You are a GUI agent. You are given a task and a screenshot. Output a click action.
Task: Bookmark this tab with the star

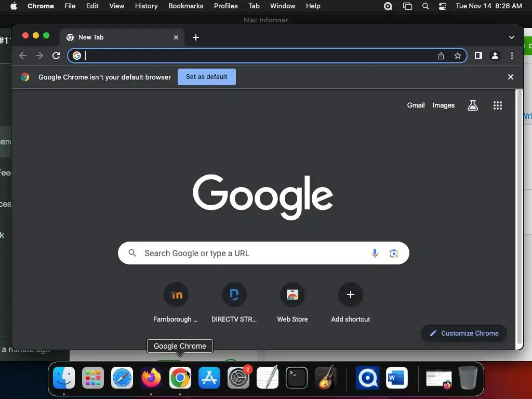pos(457,56)
